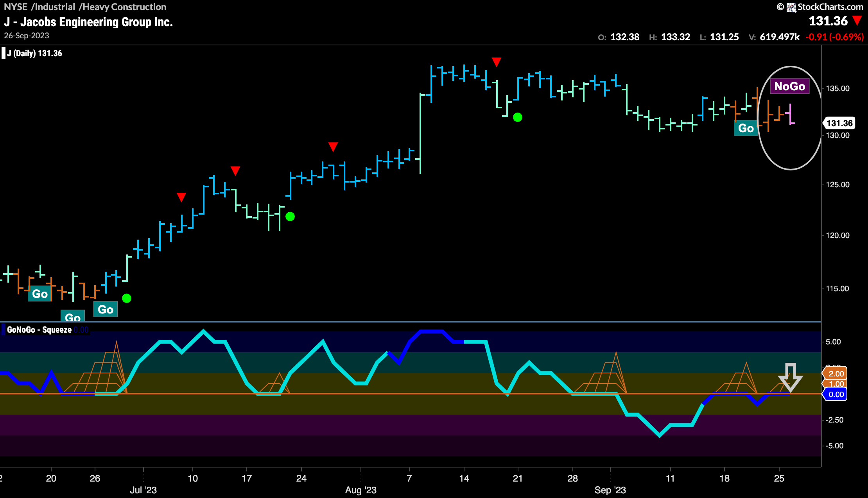868x498 pixels.
Task: Click the Go label near September 22
Action: (x=746, y=128)
